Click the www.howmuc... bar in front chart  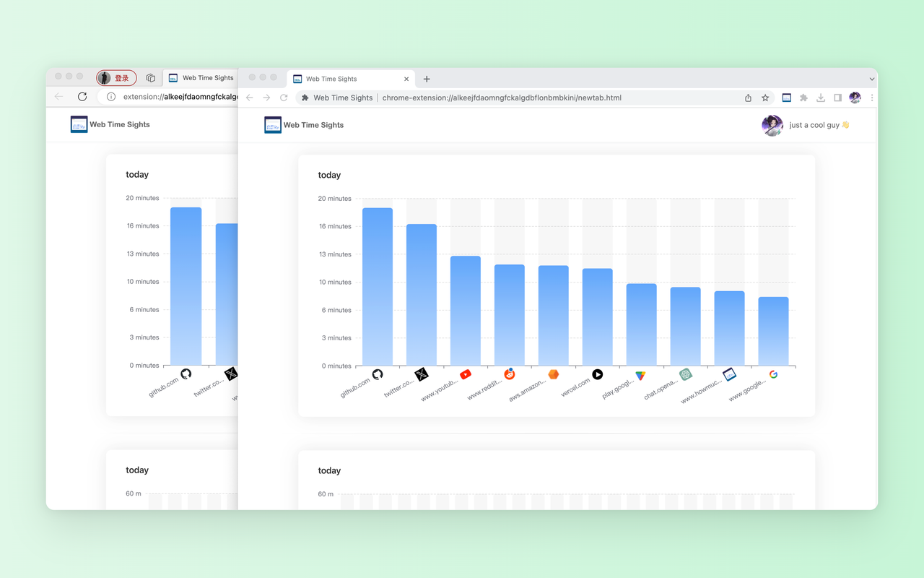730,329
